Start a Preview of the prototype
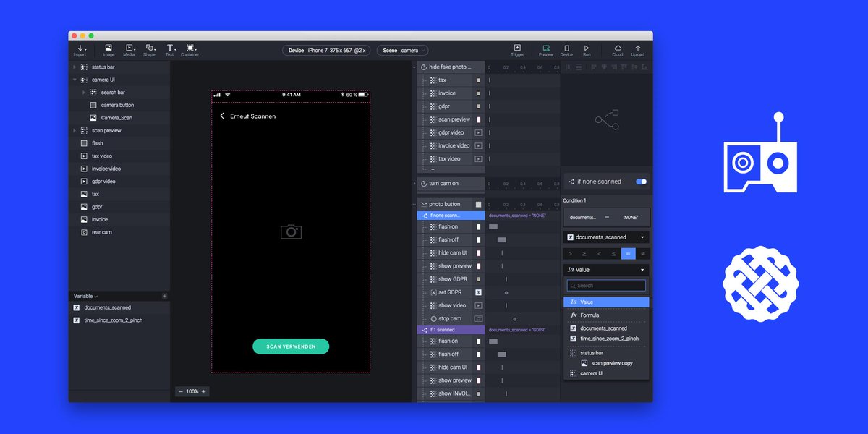The width and height of the screenshot is (868, 434). point(545,49)
